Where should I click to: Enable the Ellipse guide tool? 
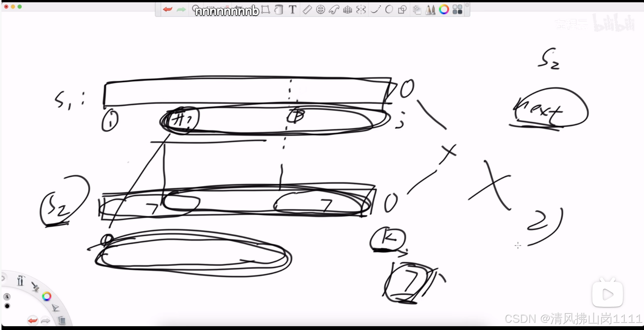[x=321, y=9]
